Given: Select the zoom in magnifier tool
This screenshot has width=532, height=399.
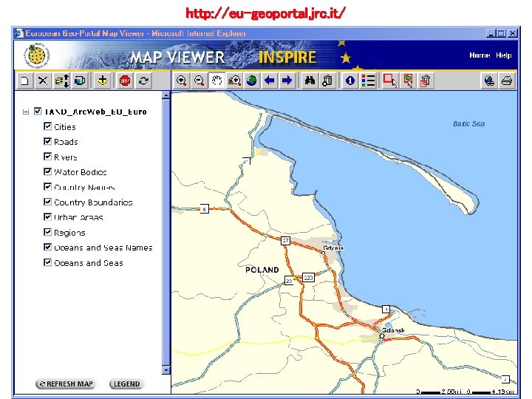Looking at the screenshot, I should 182,81.
